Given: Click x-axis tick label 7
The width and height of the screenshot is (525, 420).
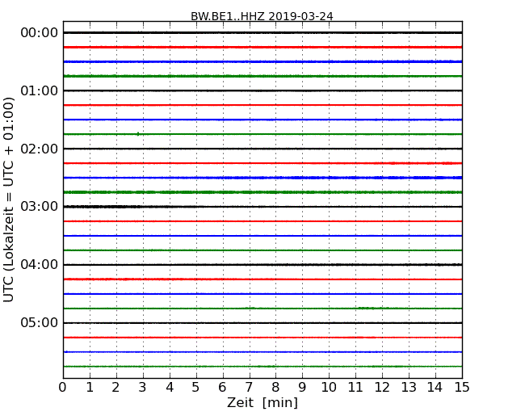Looking at the screenshot, I should 249,388.
